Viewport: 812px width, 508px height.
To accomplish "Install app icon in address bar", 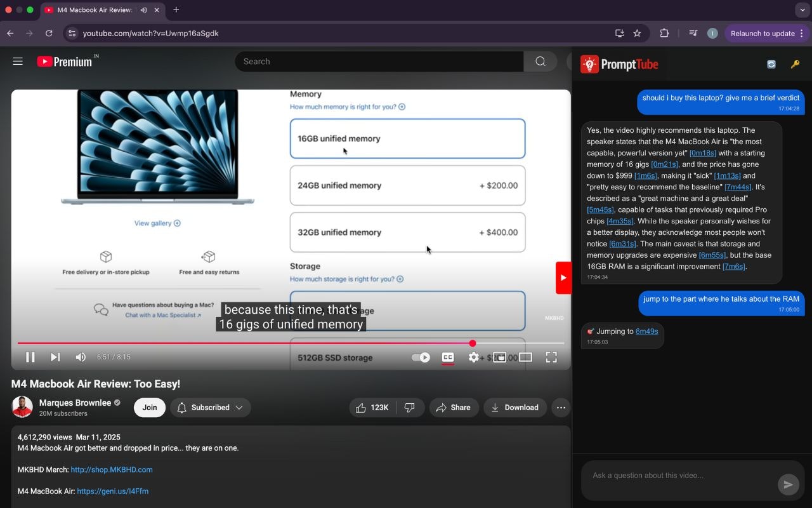I will tap(620, 33).
